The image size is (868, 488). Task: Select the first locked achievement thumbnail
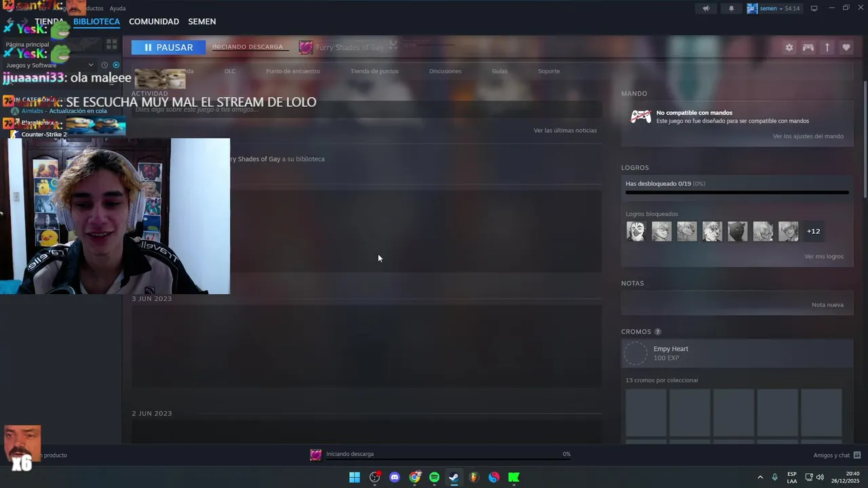click(x=636, y=232)
